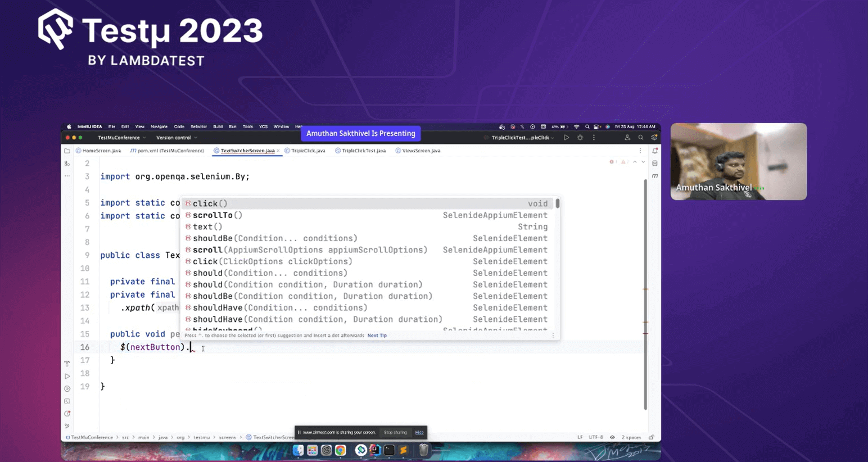Viewport: 868px width, 462px height.
Task: Jump to previous highlighted error arrow
Action: click(x=635, y=162)
